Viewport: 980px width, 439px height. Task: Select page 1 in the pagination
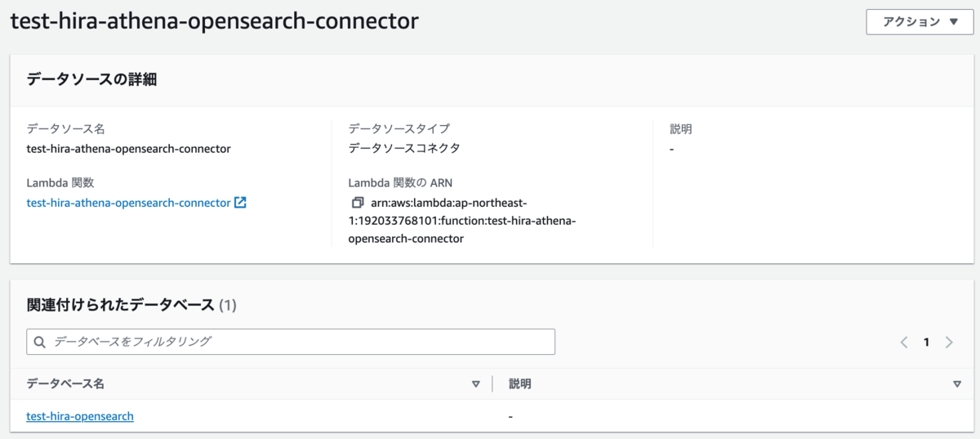coord(926,343)
